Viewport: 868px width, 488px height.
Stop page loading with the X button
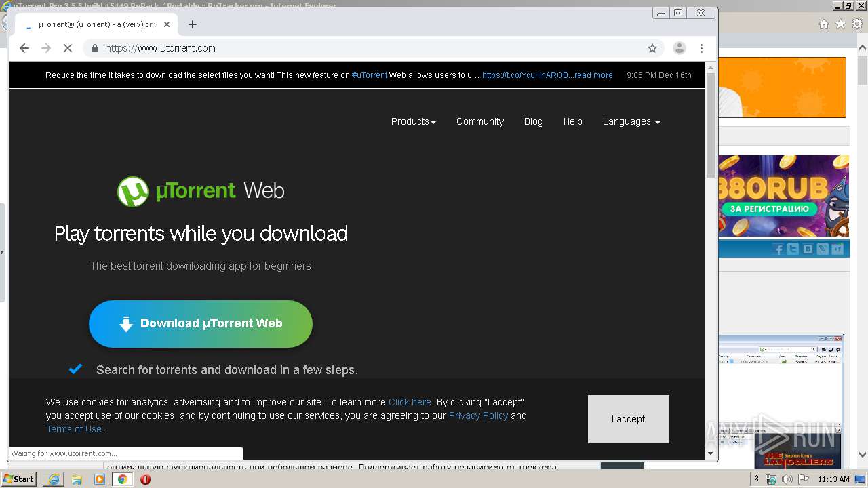click(x=68, y=48)
